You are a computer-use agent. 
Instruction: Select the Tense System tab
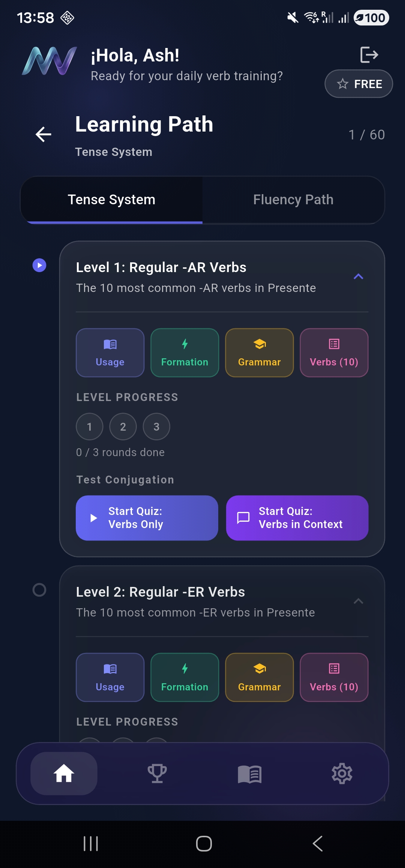point(111,200)
